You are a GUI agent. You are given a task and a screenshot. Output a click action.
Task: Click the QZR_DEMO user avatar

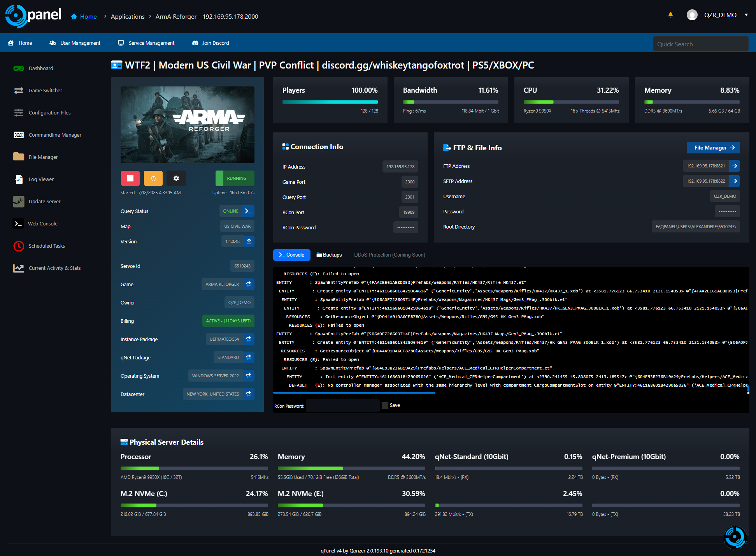click(x=692, y=15)
